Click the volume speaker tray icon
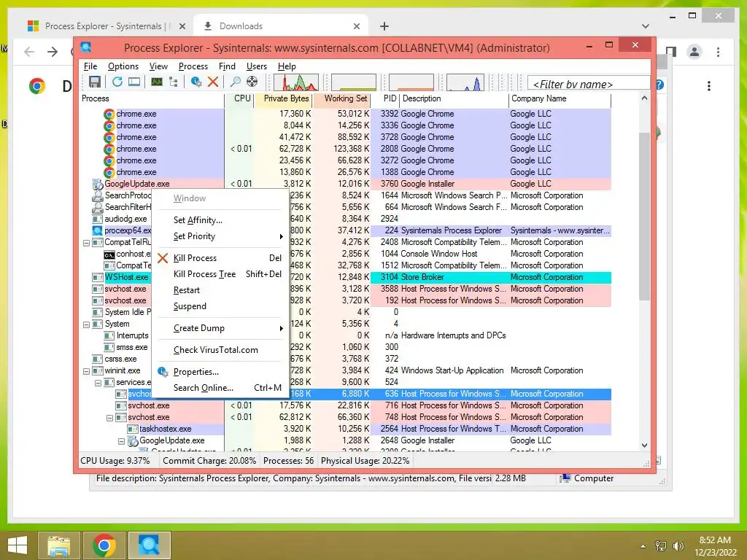747x560 pixels. coord(678,545)
